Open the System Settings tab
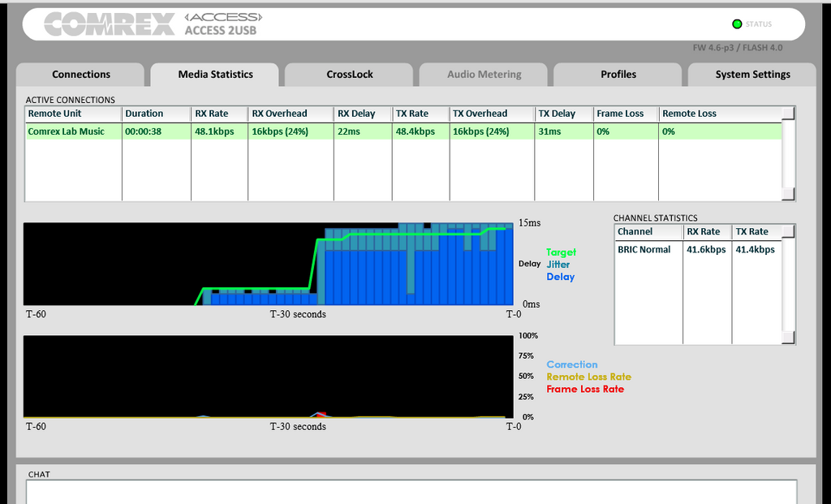The width and height of the screenshot is (831, 504). pos(752,75)
